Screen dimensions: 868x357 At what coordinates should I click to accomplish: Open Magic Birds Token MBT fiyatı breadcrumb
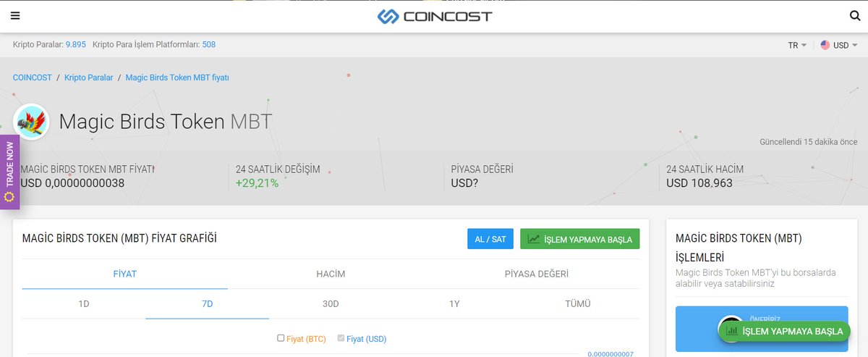[x=177, y=77]
